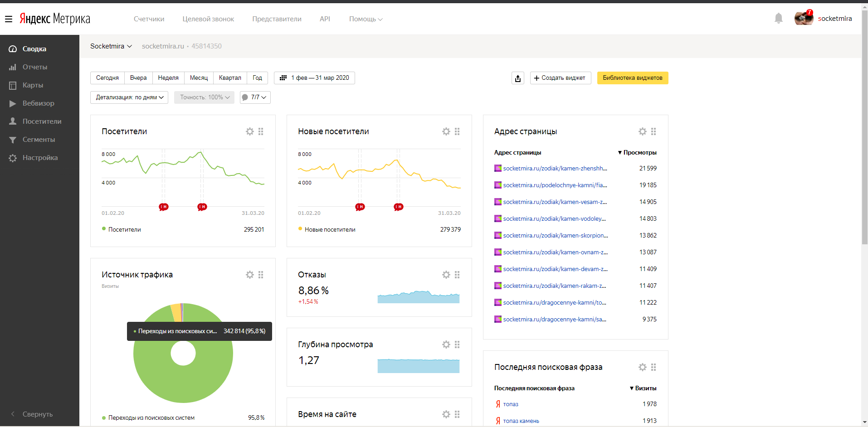Click the second red annotation marker on the Посетители chart
Image resolution: width=868 pixels, height=427 pixels.
click(x=202, y=207)
